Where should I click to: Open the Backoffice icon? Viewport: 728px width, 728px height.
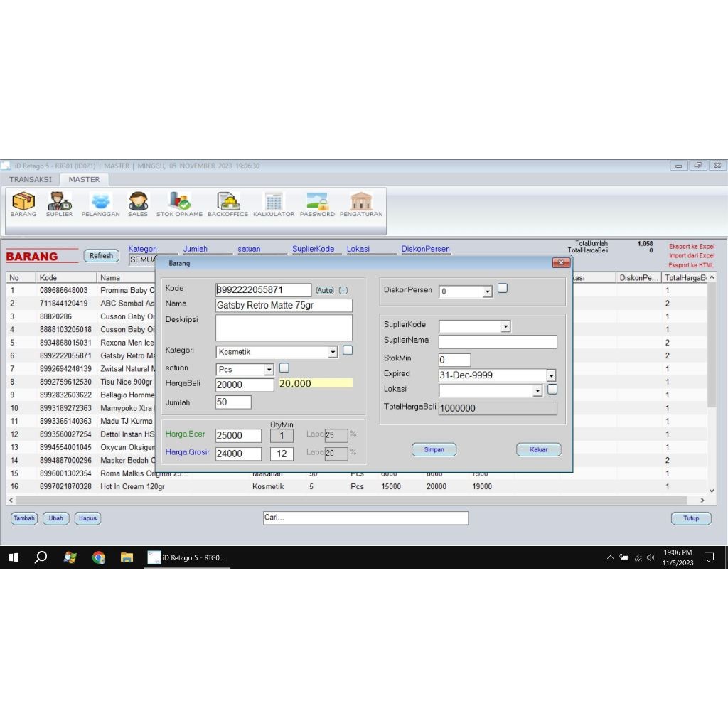[227, 204]
